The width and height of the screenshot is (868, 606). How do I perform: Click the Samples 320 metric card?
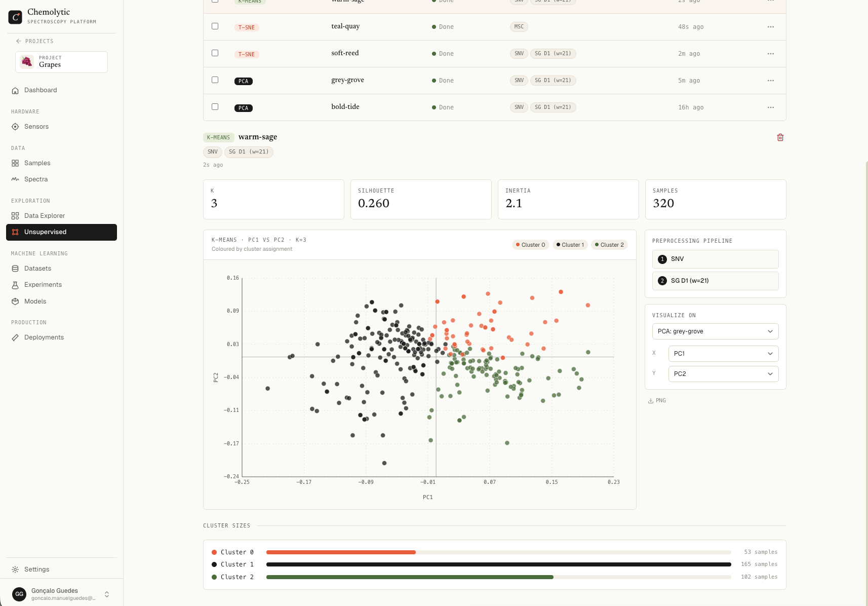(x=716, y=199)
